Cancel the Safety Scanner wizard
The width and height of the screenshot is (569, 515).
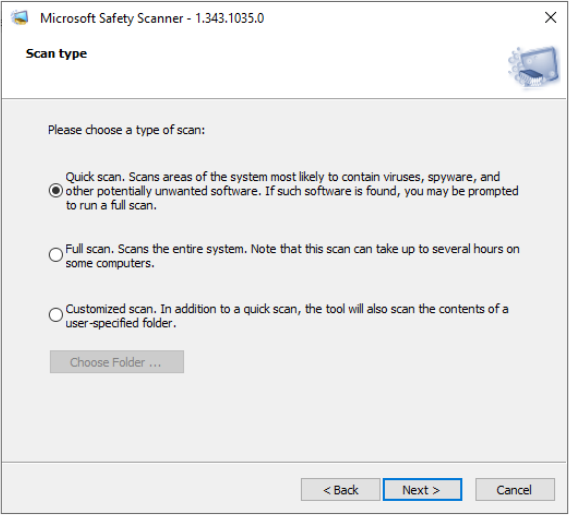point(515,490)
